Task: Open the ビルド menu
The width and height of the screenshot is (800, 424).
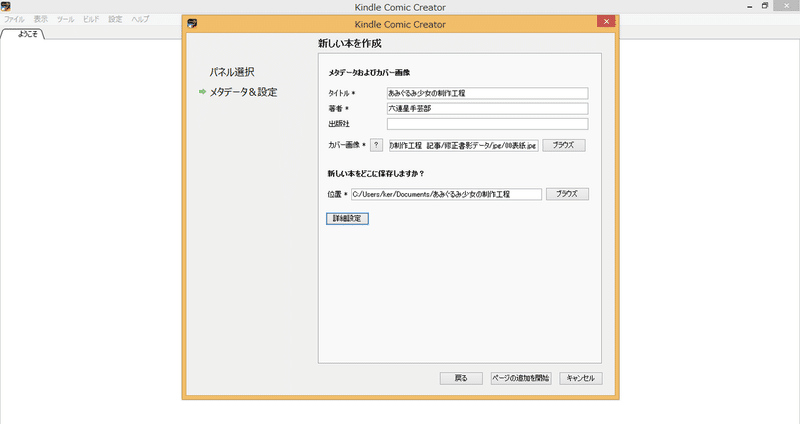Action: point(91,19)
